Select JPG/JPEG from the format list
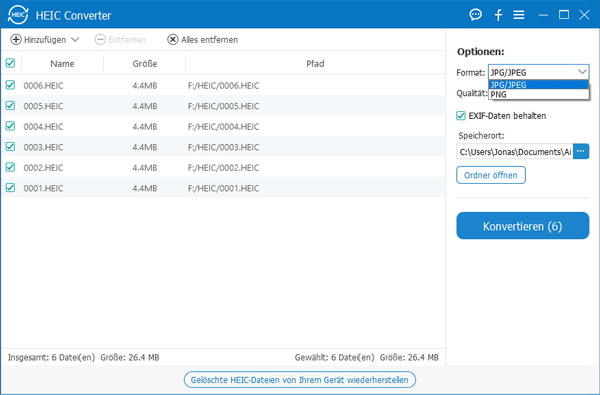Image resolution: width=600 pixels, height=395 pixels. click(x=538, y=85)
